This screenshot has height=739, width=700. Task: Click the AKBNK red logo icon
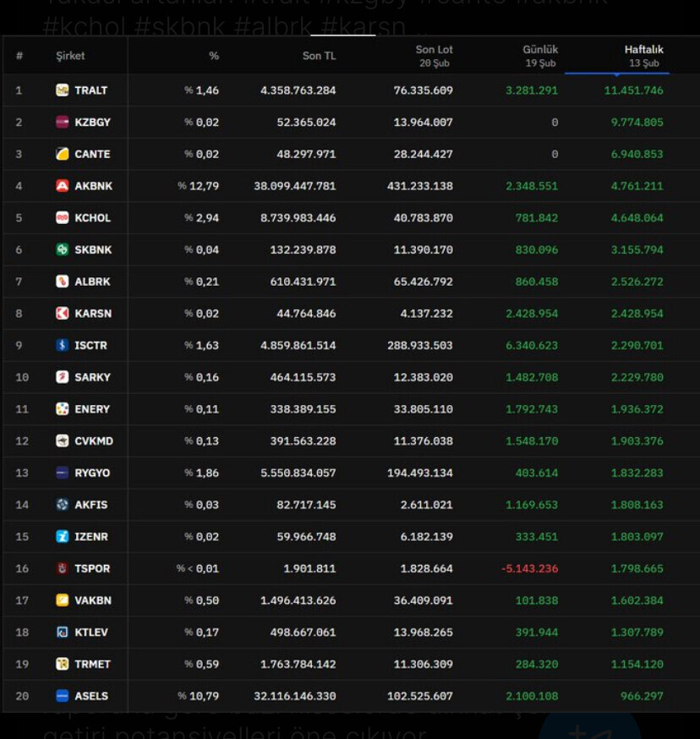(x=62, y=186)
